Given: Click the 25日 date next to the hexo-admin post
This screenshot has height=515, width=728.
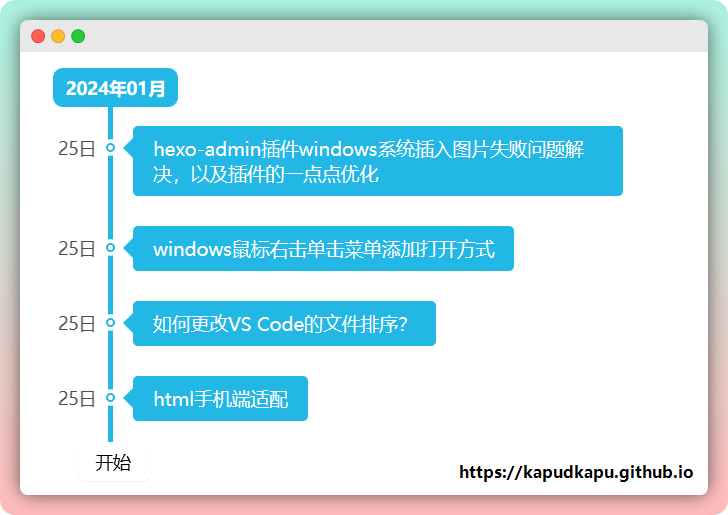Looking at the screenshot, I should pos(76,148).
